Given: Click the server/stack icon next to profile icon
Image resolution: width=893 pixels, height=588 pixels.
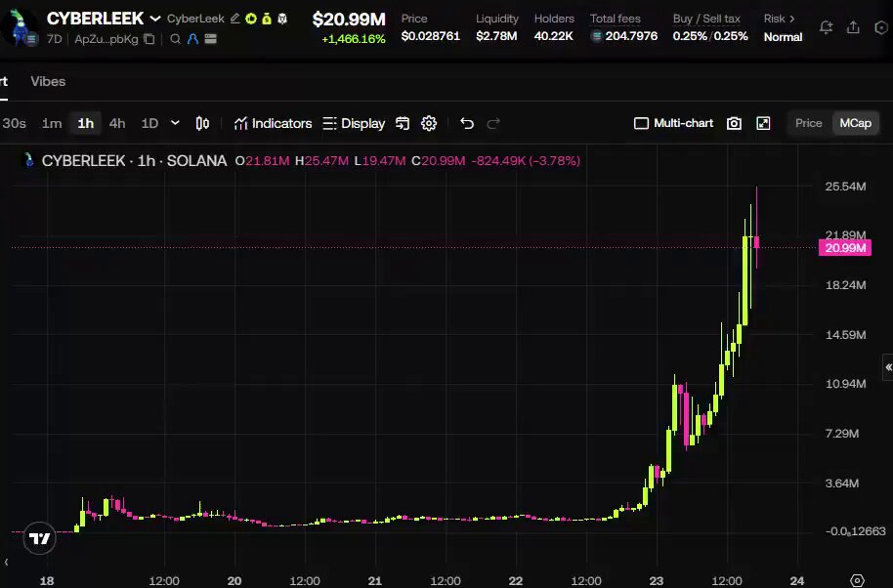Looking at the screenshot, I should [211, 39].
